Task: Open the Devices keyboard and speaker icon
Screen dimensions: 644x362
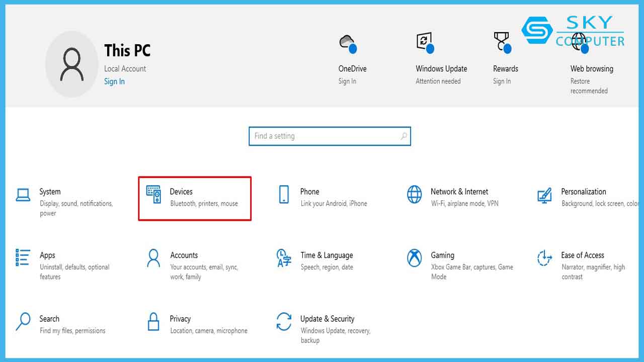Action: [154, 195]
